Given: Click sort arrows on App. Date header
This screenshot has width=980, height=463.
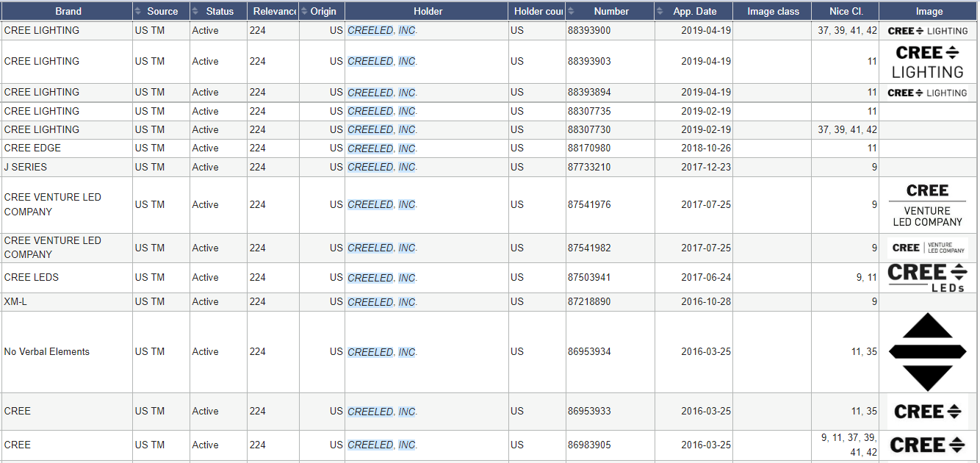Looking at the screenshot, I should 660,11.
